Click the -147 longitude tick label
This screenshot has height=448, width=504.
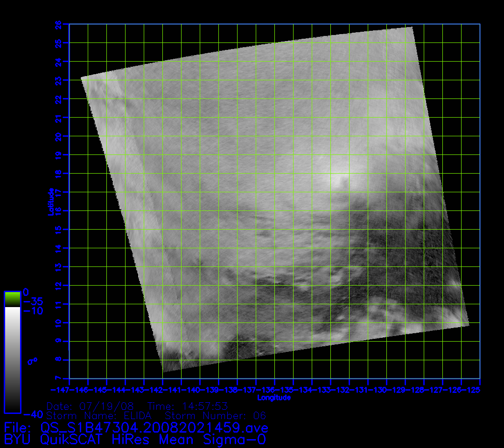point(60,389)
